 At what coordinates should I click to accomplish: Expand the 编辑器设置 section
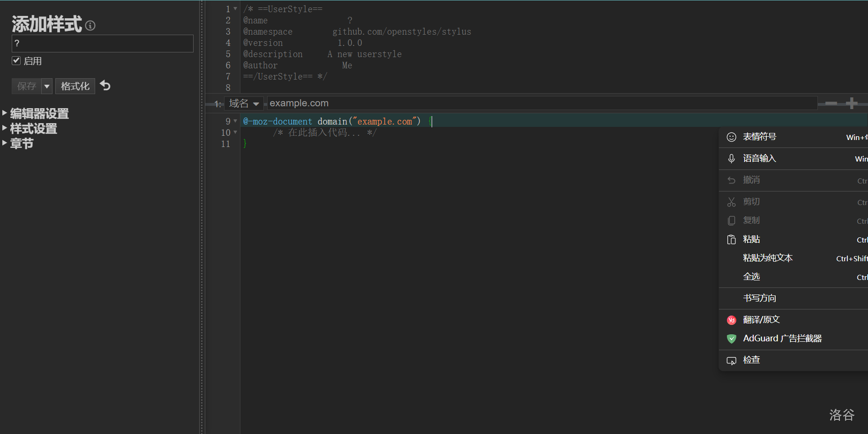tap(39, 113)
